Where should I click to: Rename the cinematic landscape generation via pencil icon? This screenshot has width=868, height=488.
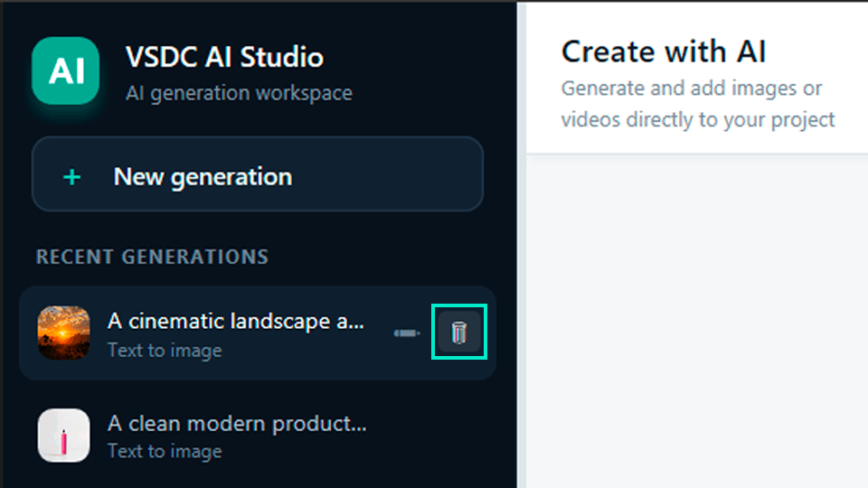407,333
